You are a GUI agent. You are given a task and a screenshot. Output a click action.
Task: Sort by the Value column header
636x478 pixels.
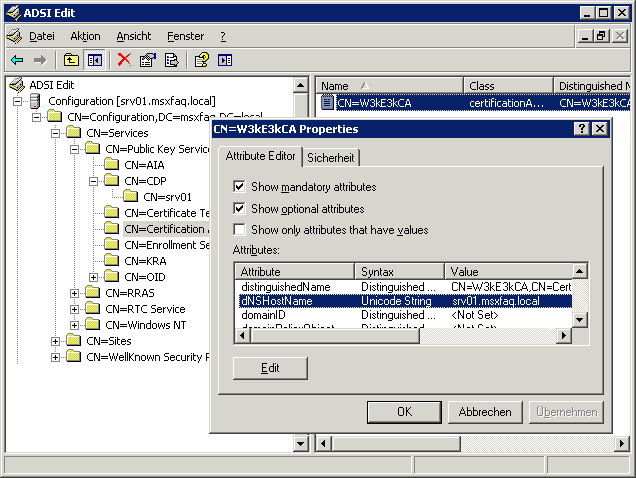pos(508,271)
